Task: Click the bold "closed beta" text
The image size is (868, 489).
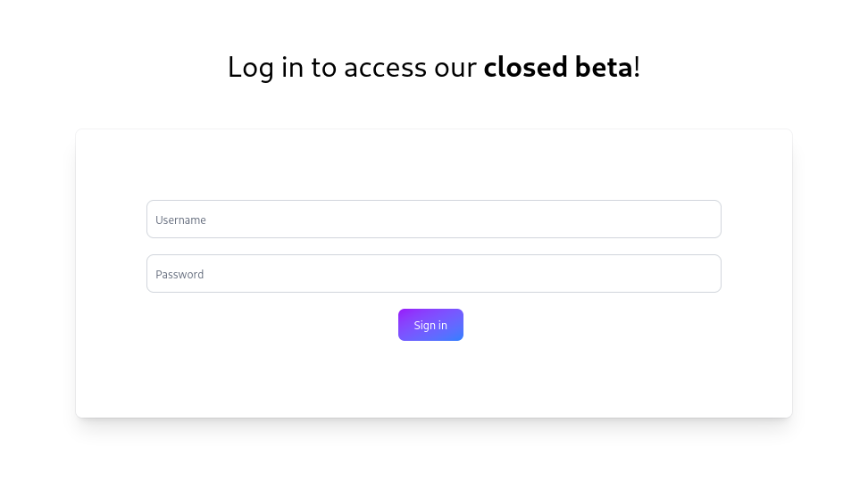Action: tap(558, 67)
